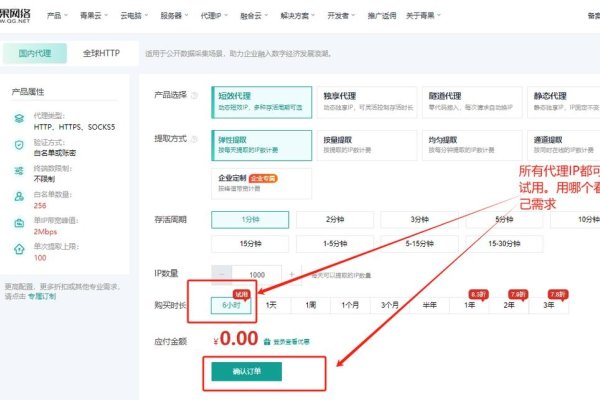
Task: Open the 推广返佣 nav item
Action: coord(382,16)
